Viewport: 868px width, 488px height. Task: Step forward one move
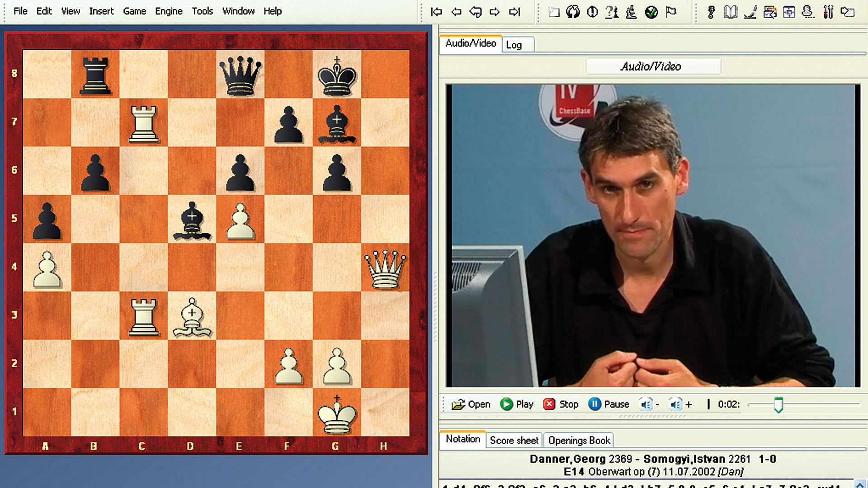click(495, 12)
